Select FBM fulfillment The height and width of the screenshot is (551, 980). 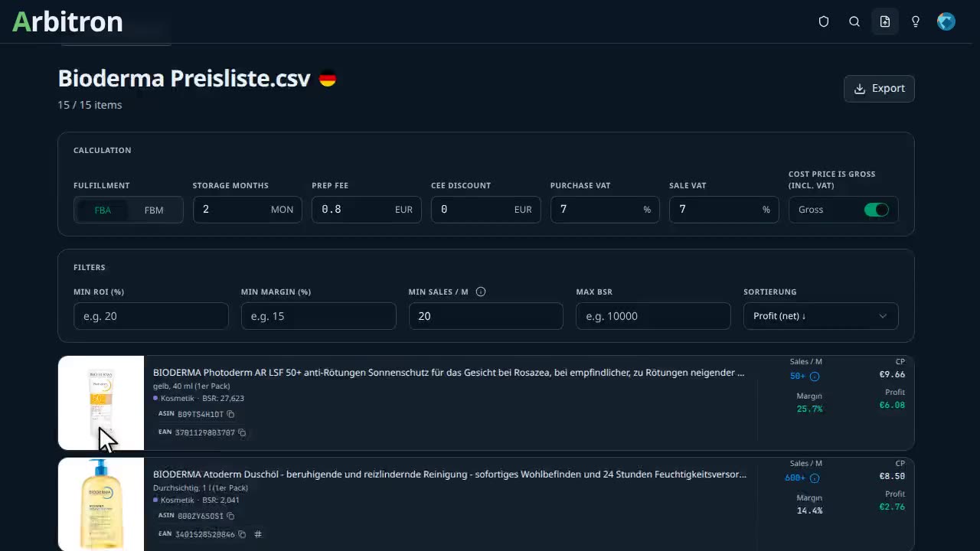click(x=154, y=210)
